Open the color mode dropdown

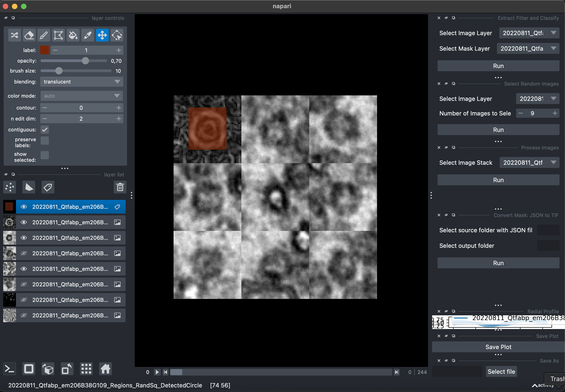(82, 96)
